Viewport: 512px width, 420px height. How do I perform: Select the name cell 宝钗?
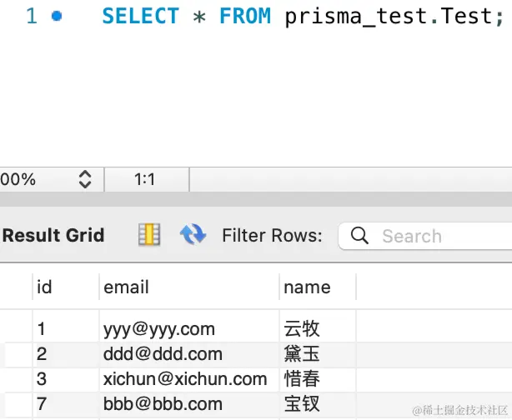tap(318, 404)
